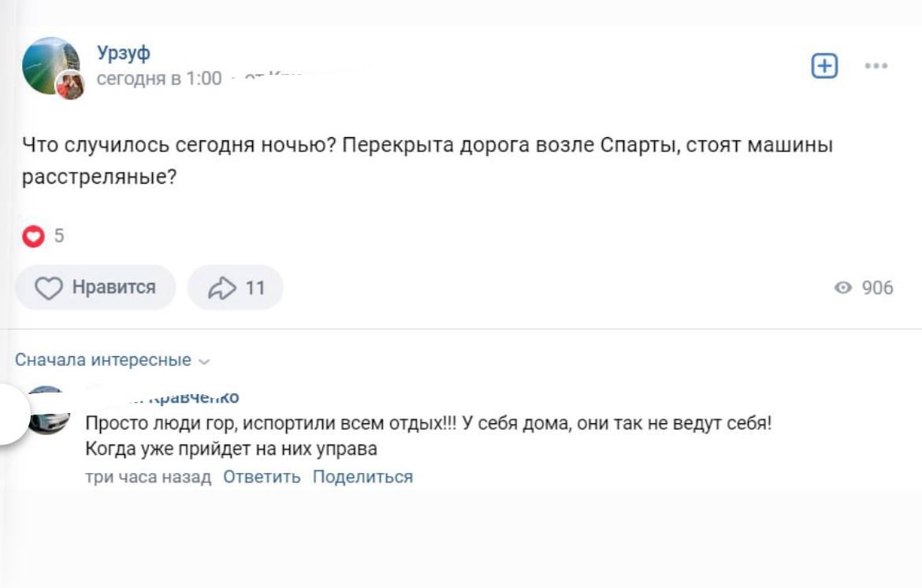Expand the Сначала интересные sort dropdown
This screenshot has width=922, height=588.
click(x=113, y=360)
